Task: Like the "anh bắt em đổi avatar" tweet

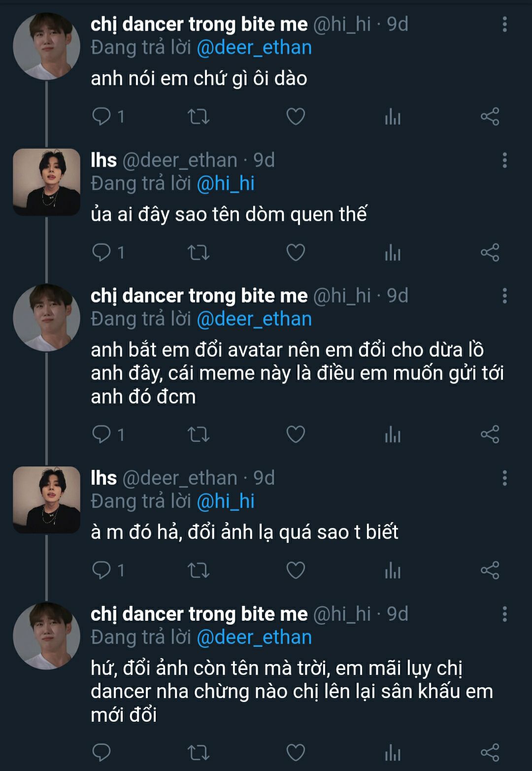Action: (296, 435)
